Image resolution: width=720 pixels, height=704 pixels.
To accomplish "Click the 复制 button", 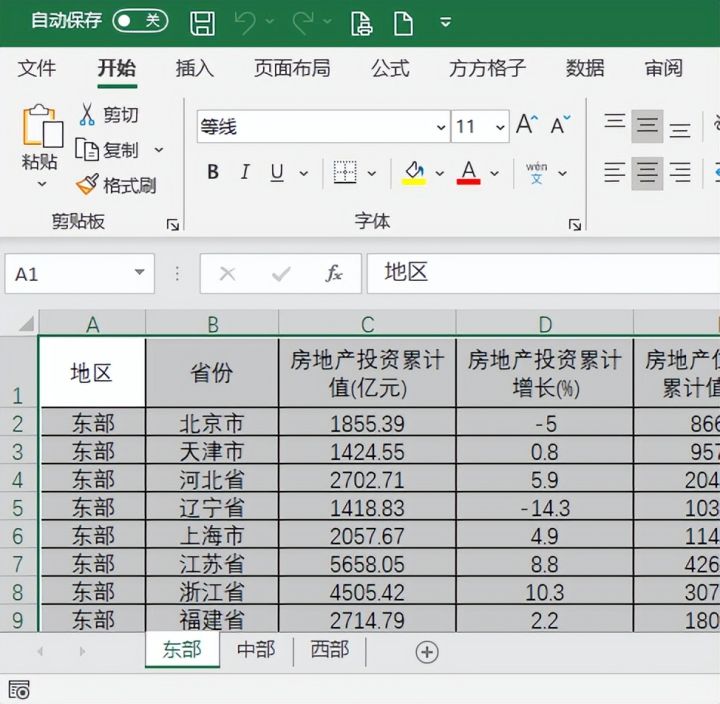I will tap(107, 150).
